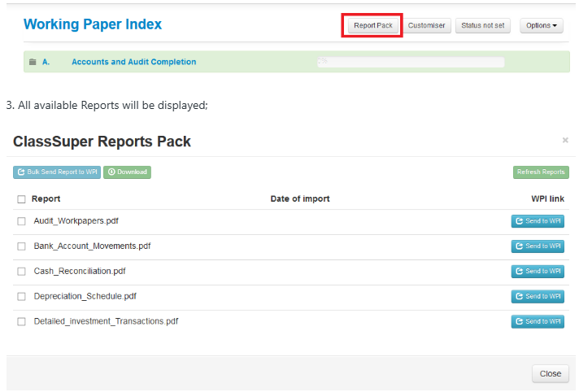Open the Report Pack
This screenshot has height=392, width=579.
[x=372, y=25]
